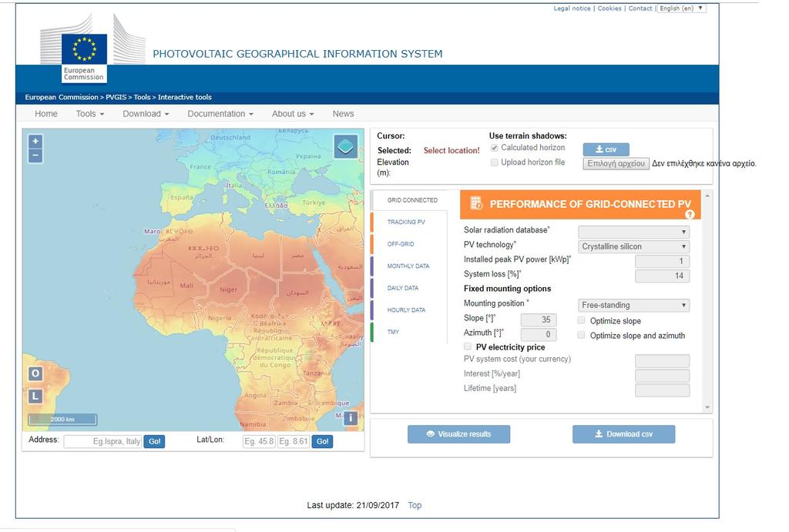This screenshot has width=789, height=532.
Task: Zoom out on the map
Action: coord(35,156)
